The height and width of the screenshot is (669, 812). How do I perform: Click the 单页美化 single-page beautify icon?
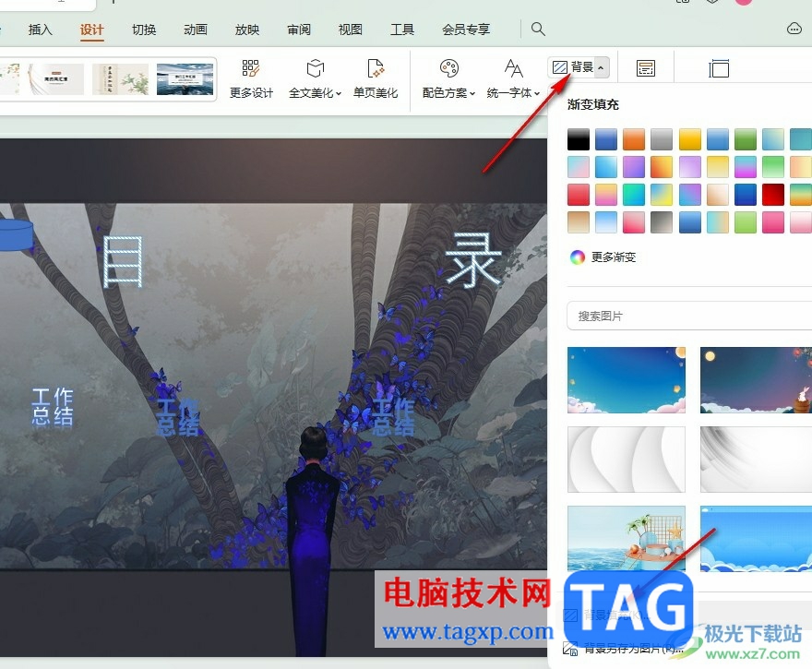pyautogui.click(x=376, y=68)
